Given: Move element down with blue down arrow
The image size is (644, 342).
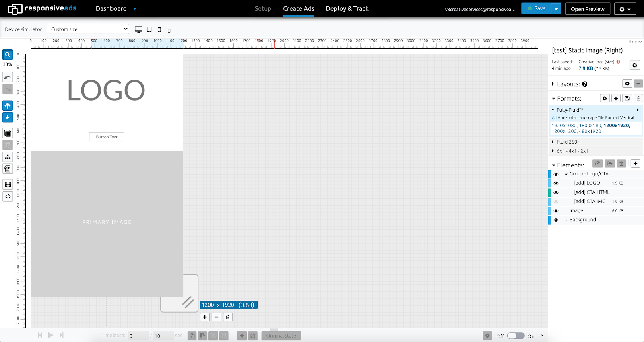Looking at the screenshot, I should [8, 117].
